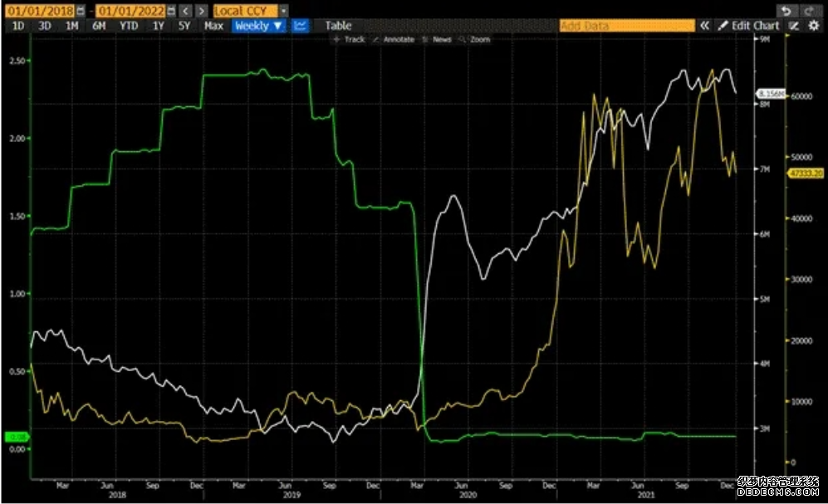Open the Weekly periodicity dropdown

coord(259,26)
